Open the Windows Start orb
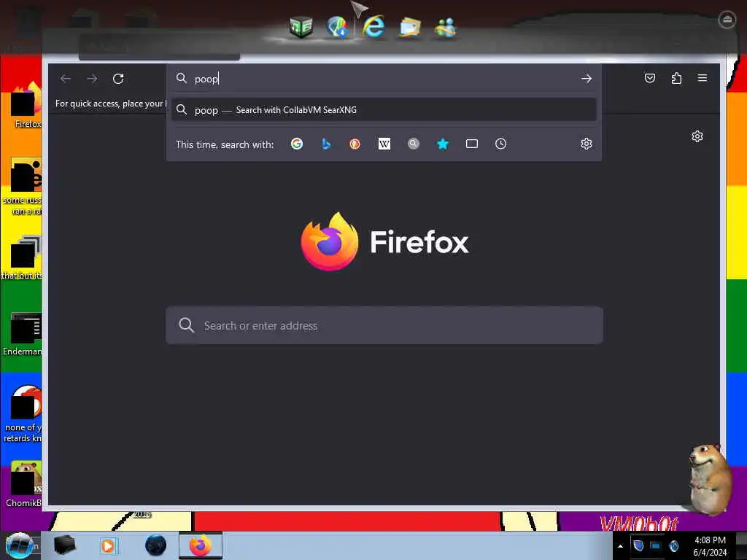This screenshot has height=560, width=747. pos(19,545)
